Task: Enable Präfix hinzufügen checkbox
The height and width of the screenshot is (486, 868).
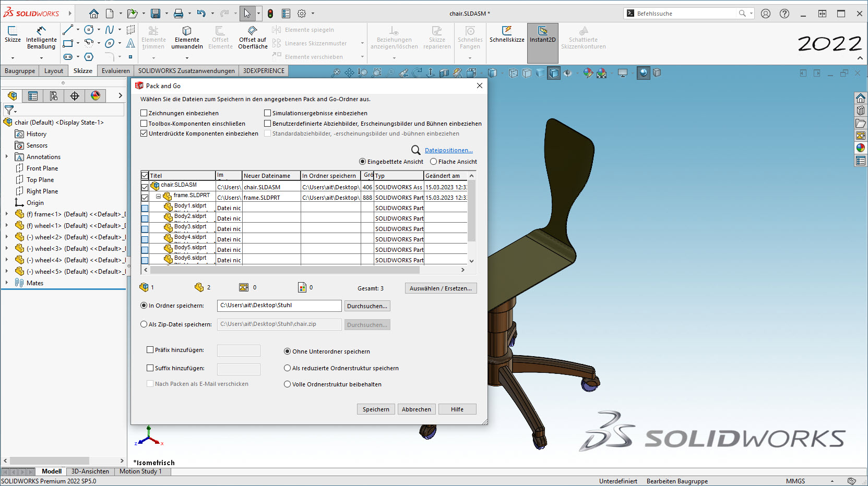Action: pos(150,350)
